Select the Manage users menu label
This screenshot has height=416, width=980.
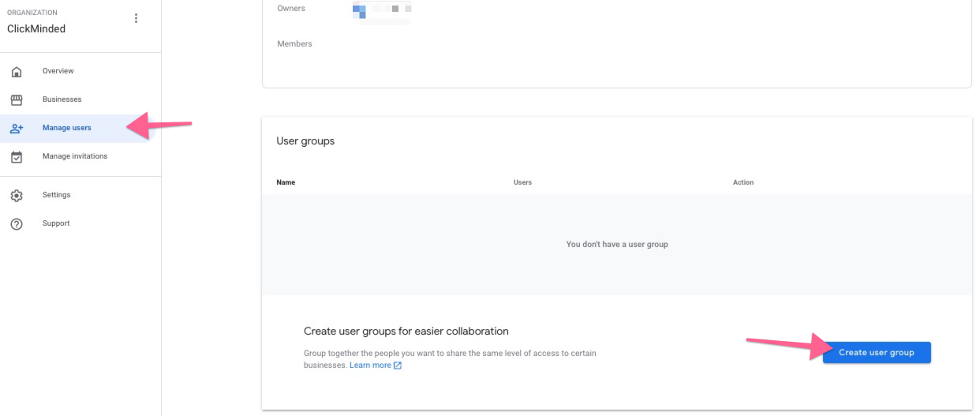tap(66, 128)
